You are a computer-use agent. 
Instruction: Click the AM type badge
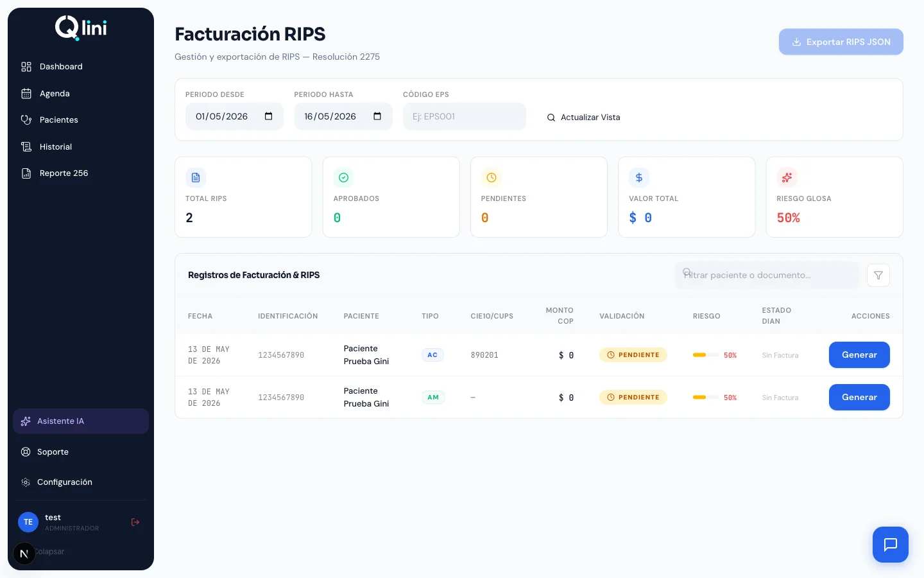[x=433, y=398]
